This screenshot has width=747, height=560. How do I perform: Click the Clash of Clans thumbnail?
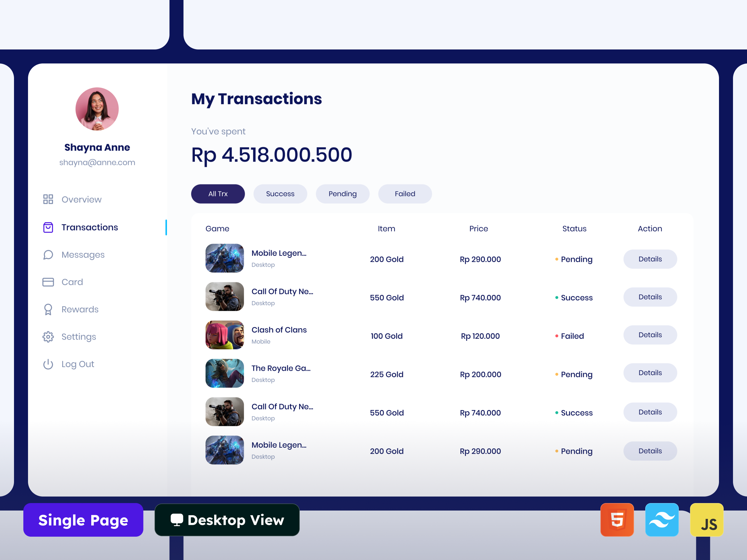(x=225, y=335)
